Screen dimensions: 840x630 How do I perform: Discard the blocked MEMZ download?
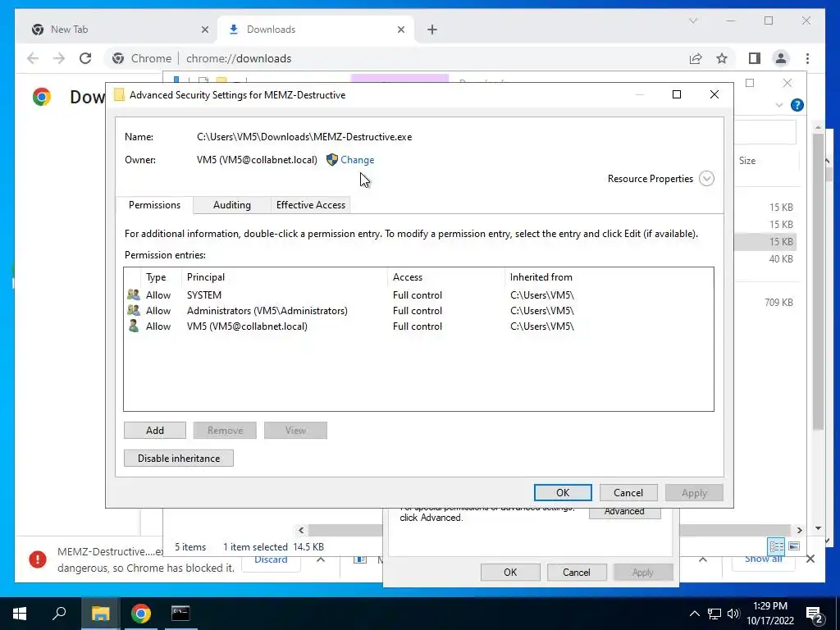[271, 559]
